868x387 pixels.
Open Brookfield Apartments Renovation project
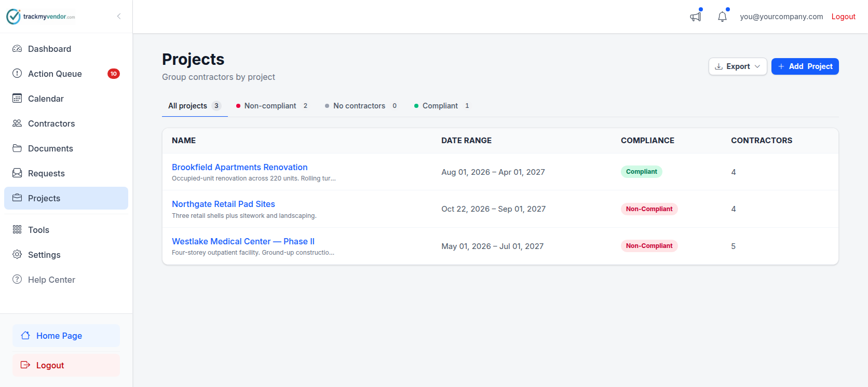tap(240, 167)
